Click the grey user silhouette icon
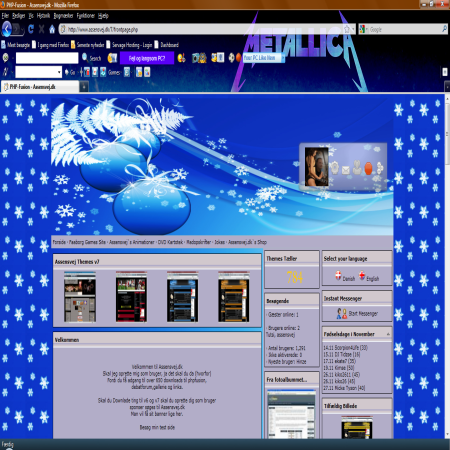Viewport: 450px width, 450px height. pyautogui.click(x=357, y=168)
